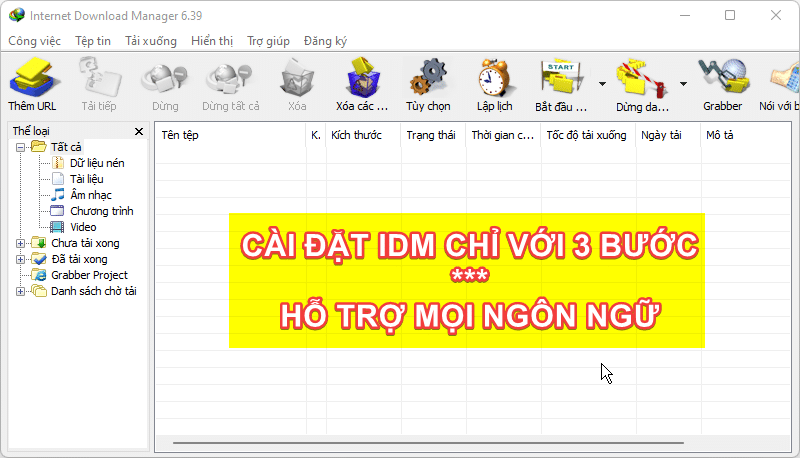This screenshot has height=458, width=800.
Task: Open the Trợ giúp menu
Action: point(268,41)
